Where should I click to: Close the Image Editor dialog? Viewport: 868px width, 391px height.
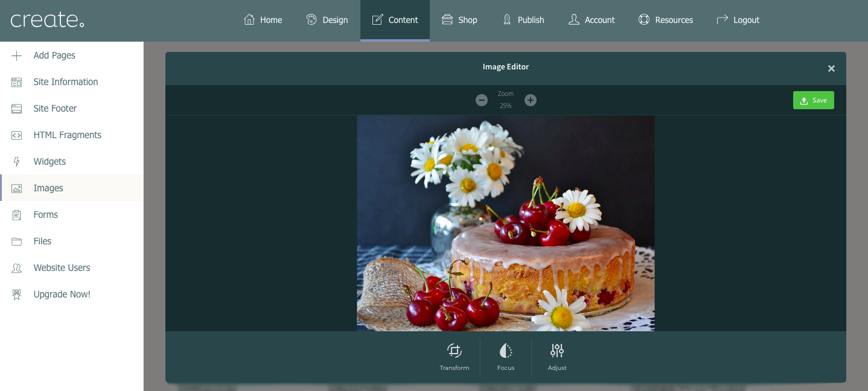coord(831,68)
